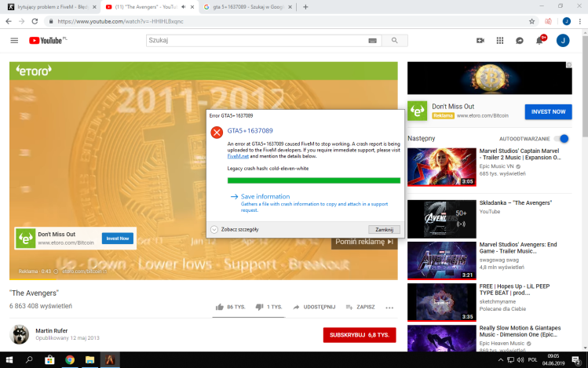Open Martin Rufer channel avatar
This screenshot has width=588, height=368.
click(19, 334)
